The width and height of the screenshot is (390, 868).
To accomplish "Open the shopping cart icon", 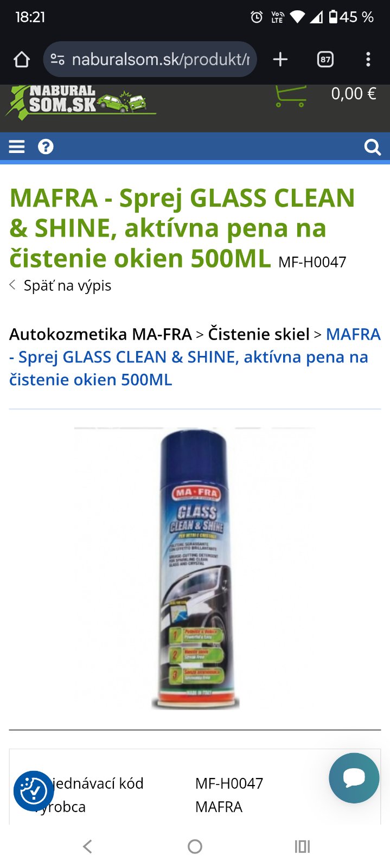I will [291, 96].
